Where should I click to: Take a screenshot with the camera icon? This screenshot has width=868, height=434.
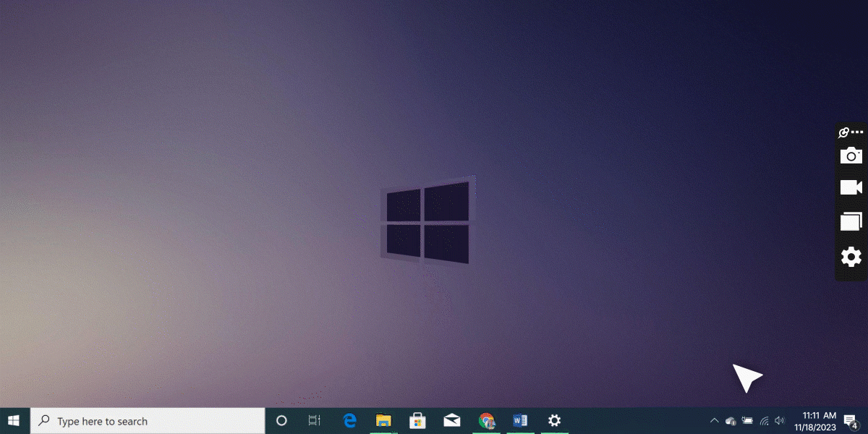851,155
